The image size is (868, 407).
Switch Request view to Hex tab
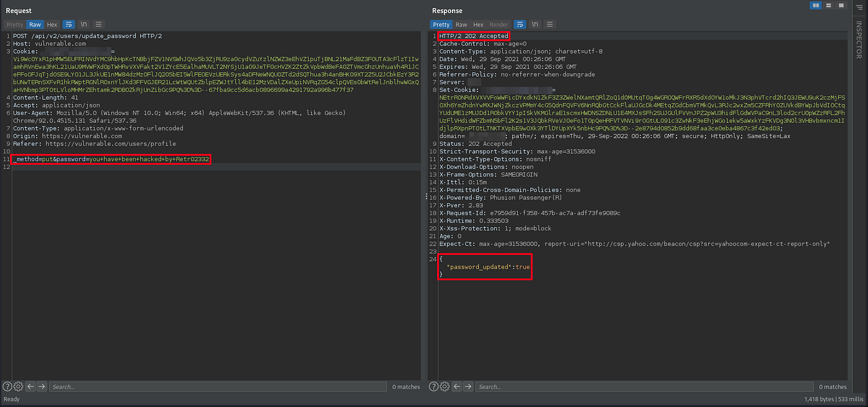(x=52, y=25)
